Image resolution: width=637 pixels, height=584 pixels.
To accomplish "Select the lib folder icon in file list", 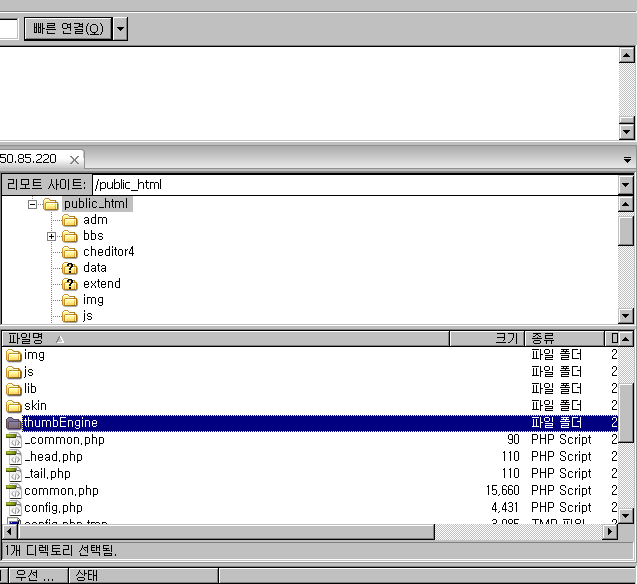I will tap(14, 389).
